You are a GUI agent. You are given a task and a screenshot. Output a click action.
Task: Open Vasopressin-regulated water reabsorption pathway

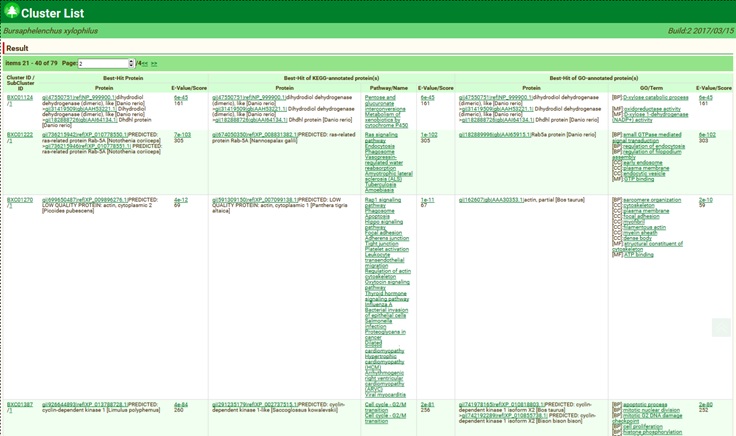[x=383, y=163]
